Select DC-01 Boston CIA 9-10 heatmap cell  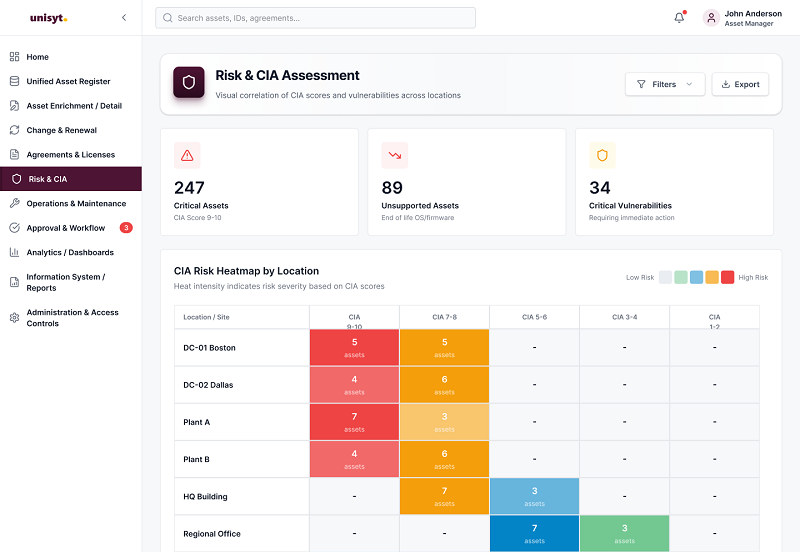click(x=354, y=347)
